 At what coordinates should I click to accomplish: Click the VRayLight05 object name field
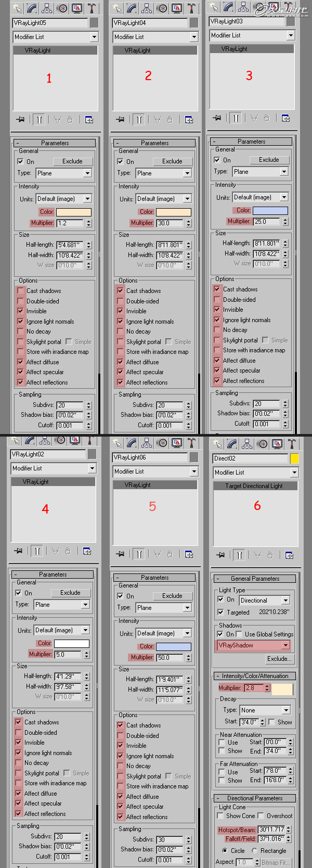(50, 23)
